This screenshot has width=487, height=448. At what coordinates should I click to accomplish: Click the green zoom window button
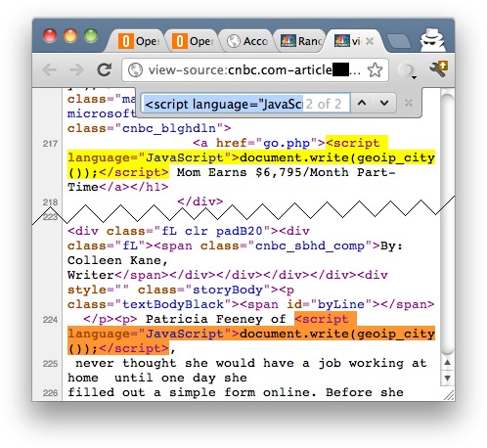pyautogui.click(x=91, y=35)
